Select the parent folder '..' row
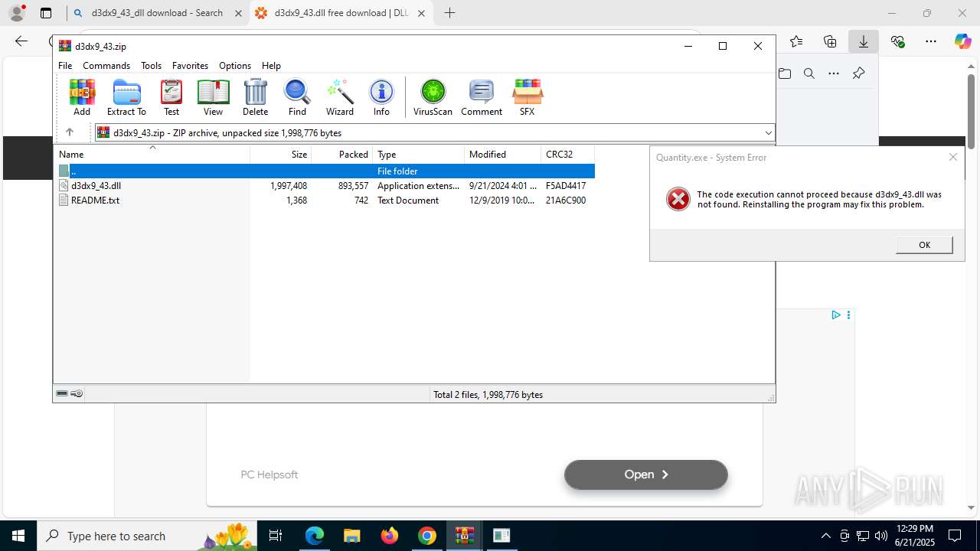Screen dimensions: 980x551 tap(325, 171)
